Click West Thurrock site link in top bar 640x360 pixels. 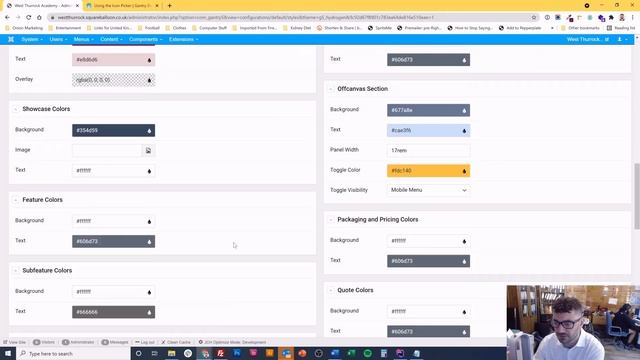588,39
